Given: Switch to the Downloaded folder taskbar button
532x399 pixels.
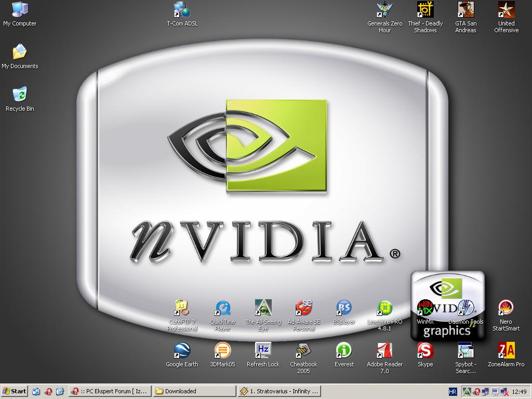Looking at the screenshot, I should (194, 391).
